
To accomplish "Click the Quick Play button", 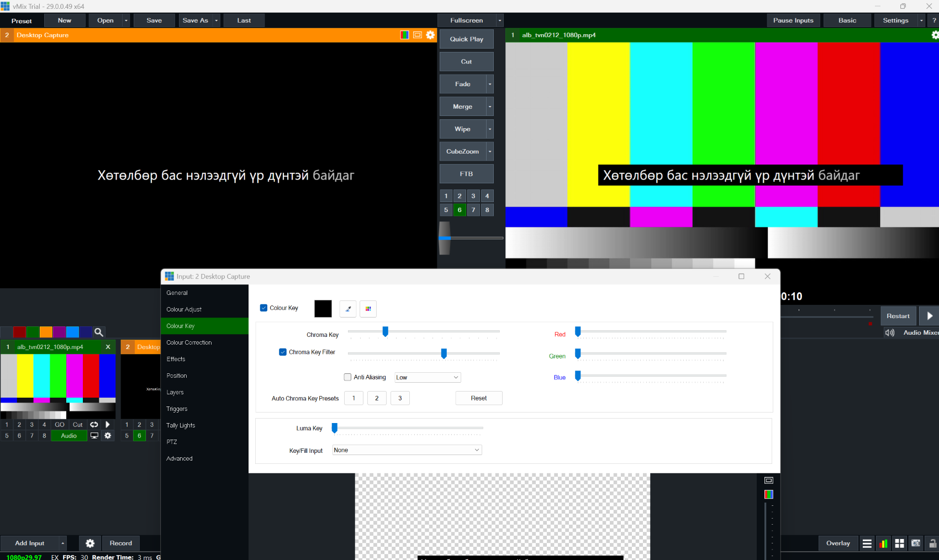I will coord(467,39).
